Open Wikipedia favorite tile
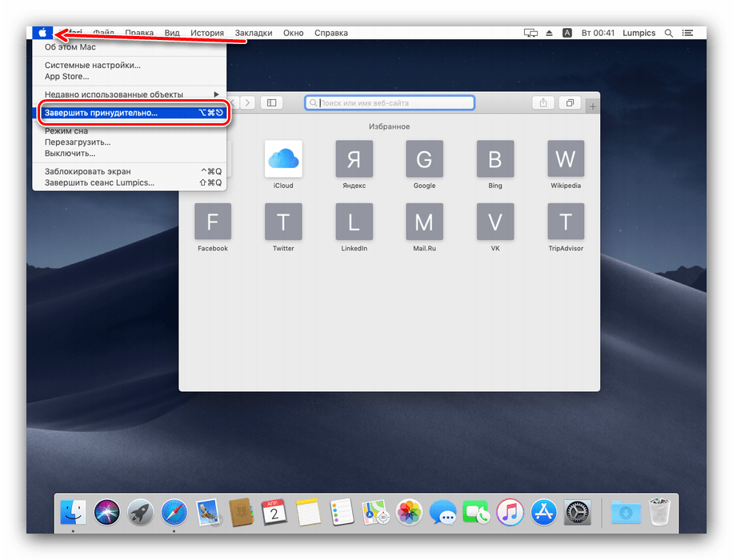The image size is (733, 560). (x=566, y=159)
